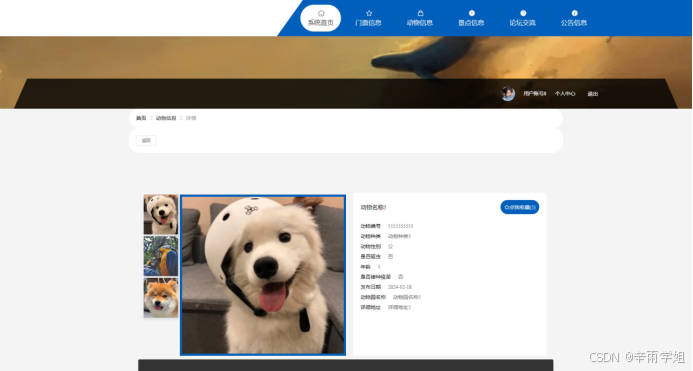The image size is (693, 371).
Task: Click the round icon above 论坛交流
Action: (x=523, y=13)
